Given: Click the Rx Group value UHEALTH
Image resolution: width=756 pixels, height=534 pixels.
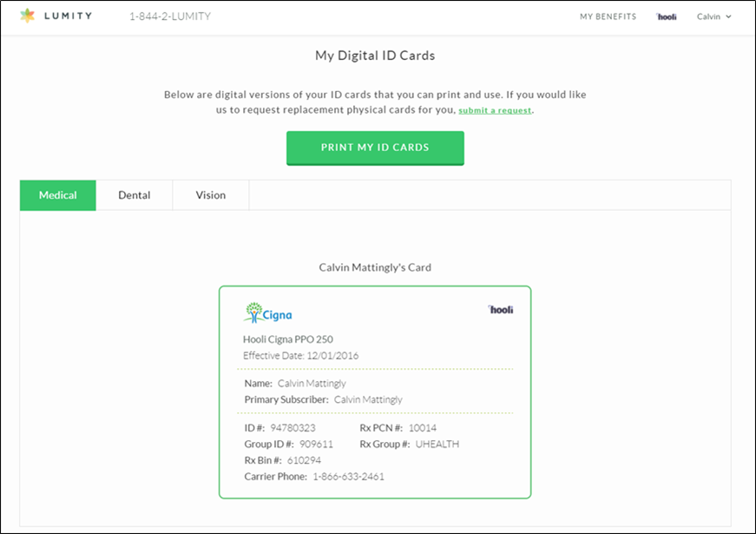Looking at the screenshot, I should 437,444.
